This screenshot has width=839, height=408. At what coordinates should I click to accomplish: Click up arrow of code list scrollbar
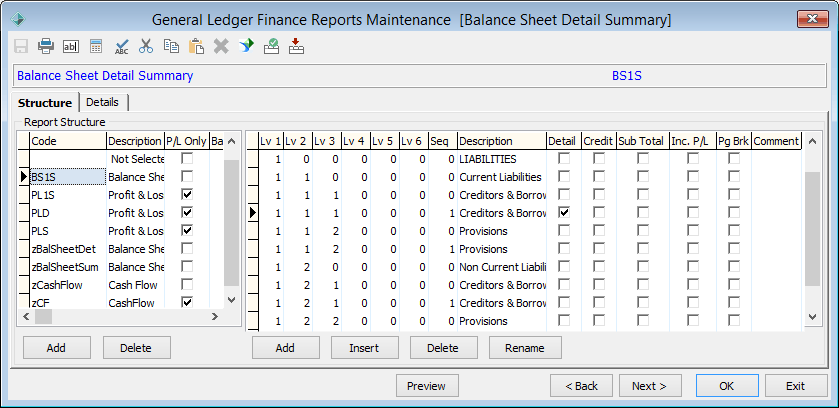click(231, 142)
